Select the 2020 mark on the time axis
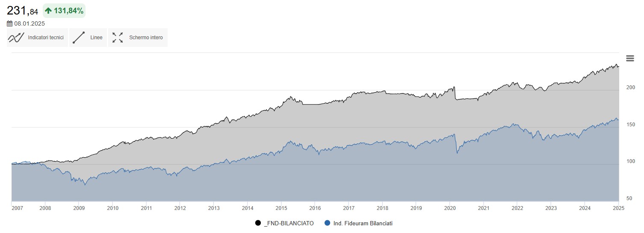 pos(450,208)
